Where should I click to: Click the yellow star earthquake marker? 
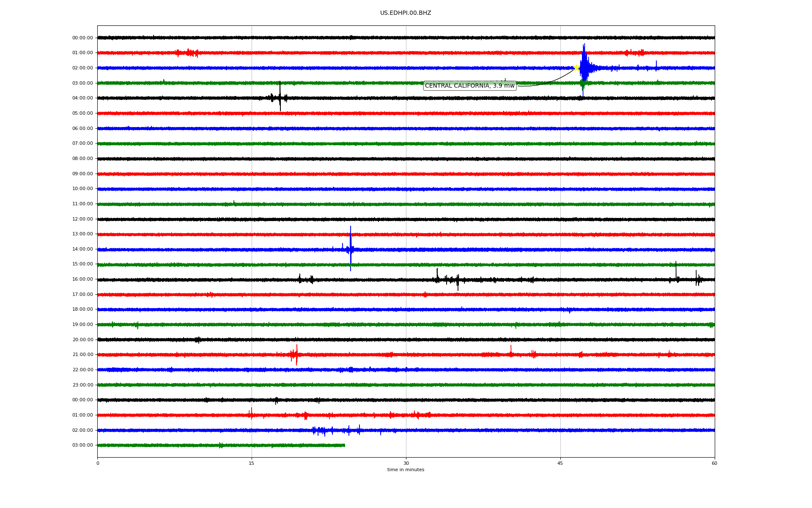[x=576, y=68]
